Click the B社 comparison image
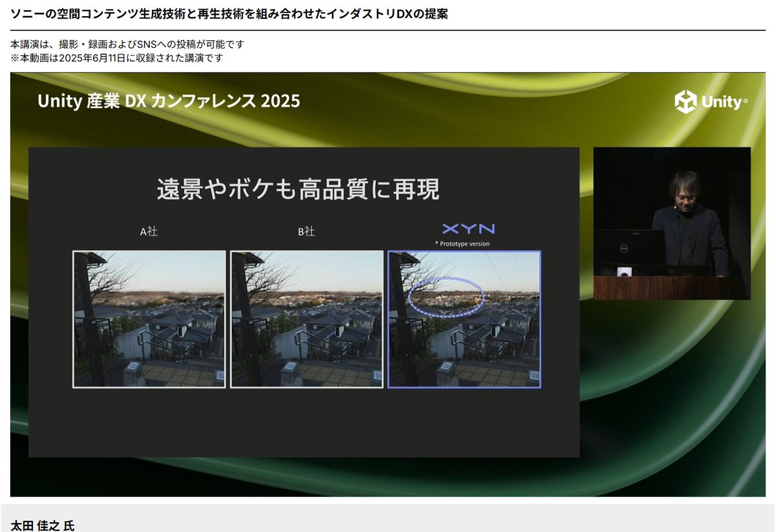This screenshot has width=776, height=532. click(307, 319)
